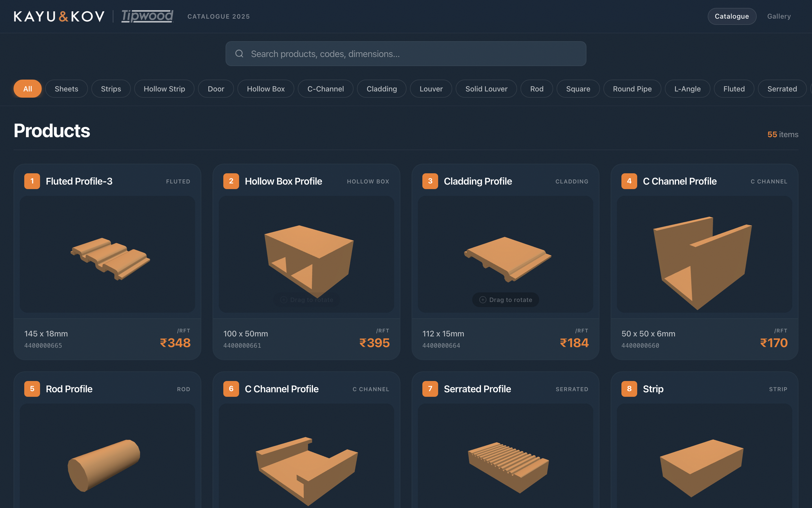This screenshot has width=812, height=508.
Task: Click product code 4400000661
Action: pyautogui.click(x=242, y=345)
